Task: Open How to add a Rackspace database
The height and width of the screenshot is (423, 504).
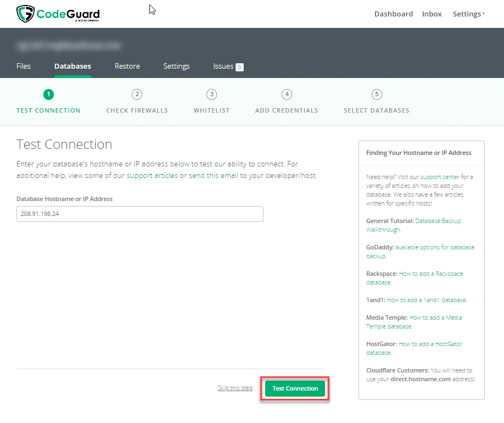Action: [430, 274]
